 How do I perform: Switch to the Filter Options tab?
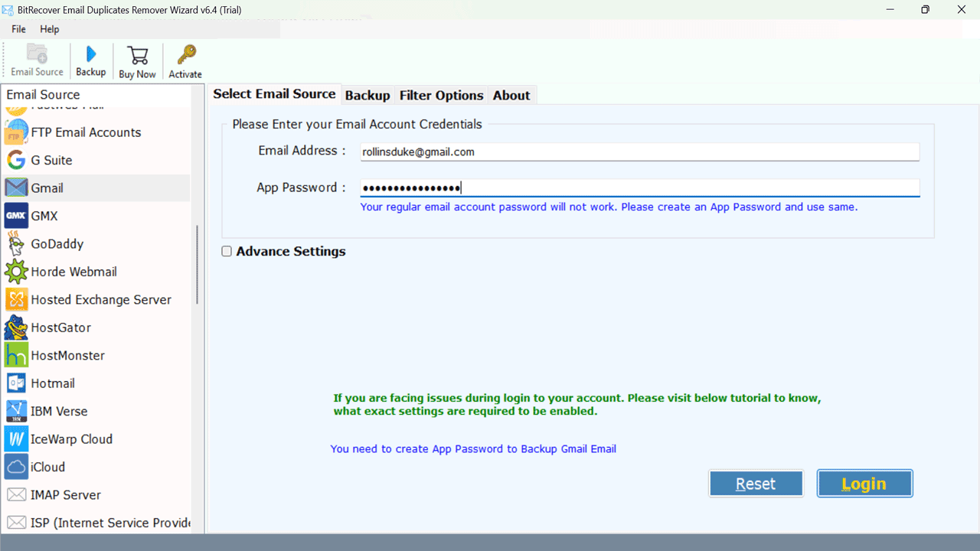point(441,96)
